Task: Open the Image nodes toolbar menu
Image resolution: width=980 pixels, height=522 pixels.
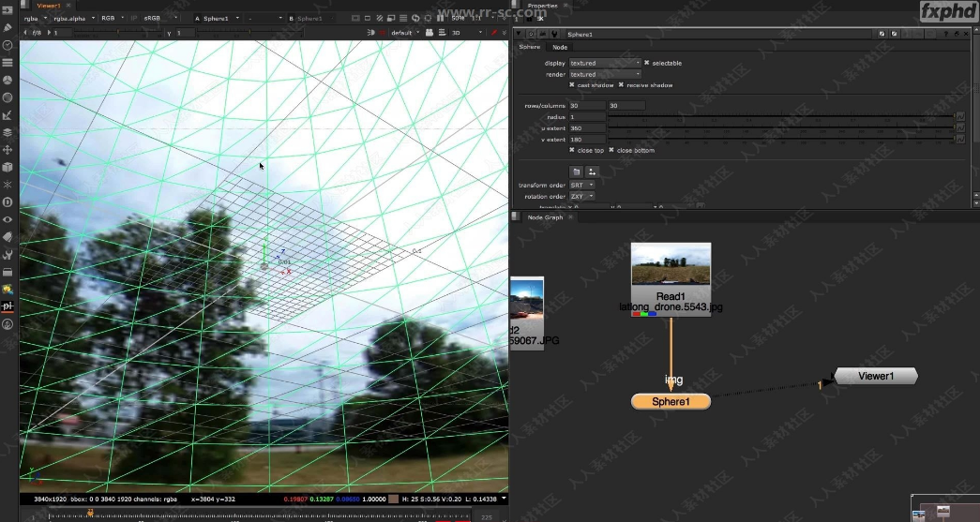Action: [8, 10]
